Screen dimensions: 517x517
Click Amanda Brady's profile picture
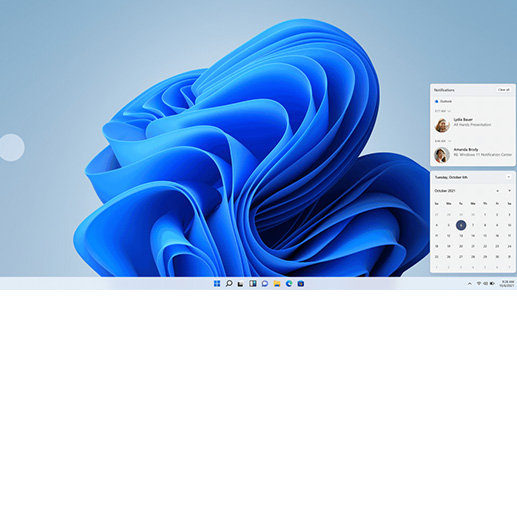[x=442, y=155]
